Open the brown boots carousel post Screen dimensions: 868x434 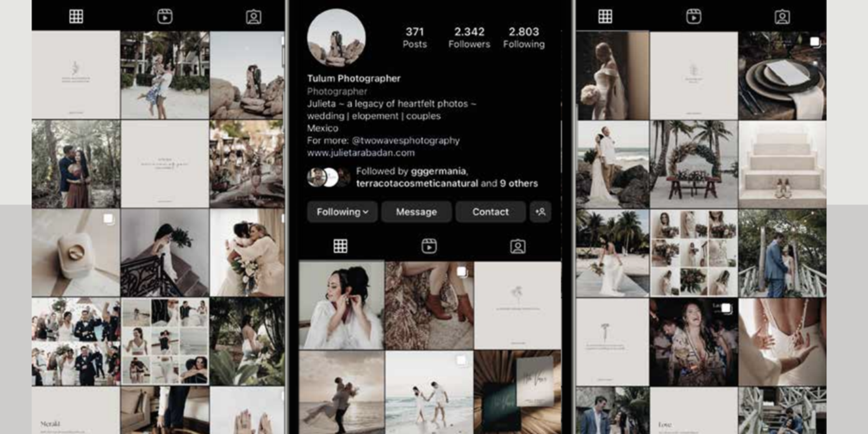click(x=429, y=306)
